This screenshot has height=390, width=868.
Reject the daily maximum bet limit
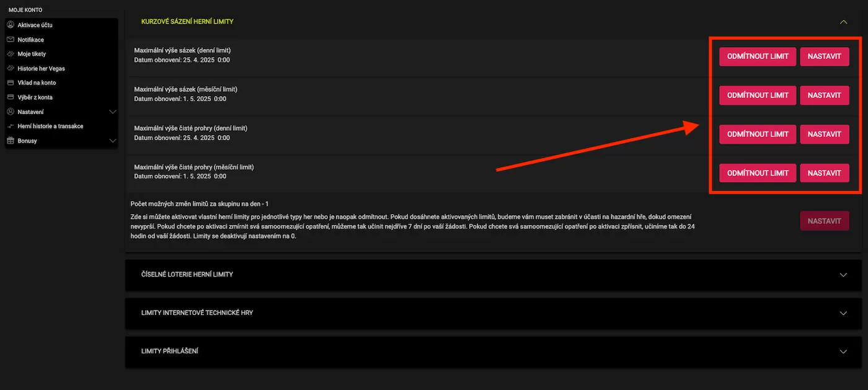(757, 56)
